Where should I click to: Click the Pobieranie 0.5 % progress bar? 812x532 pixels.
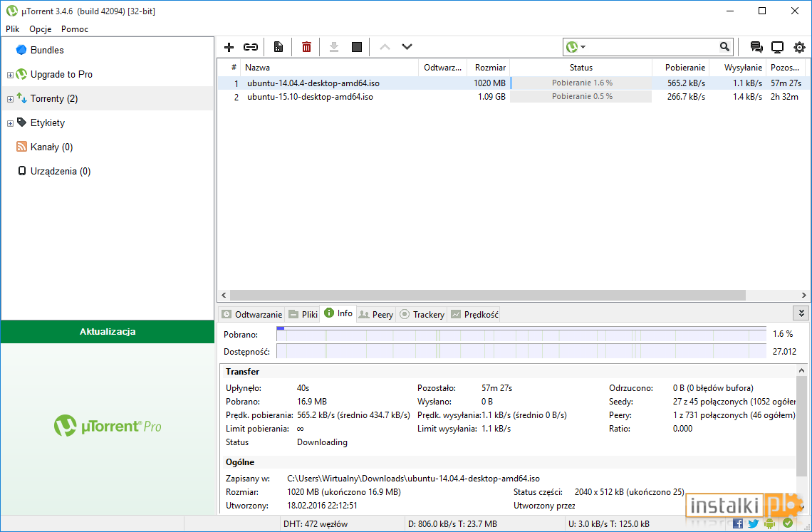[581, 96]
